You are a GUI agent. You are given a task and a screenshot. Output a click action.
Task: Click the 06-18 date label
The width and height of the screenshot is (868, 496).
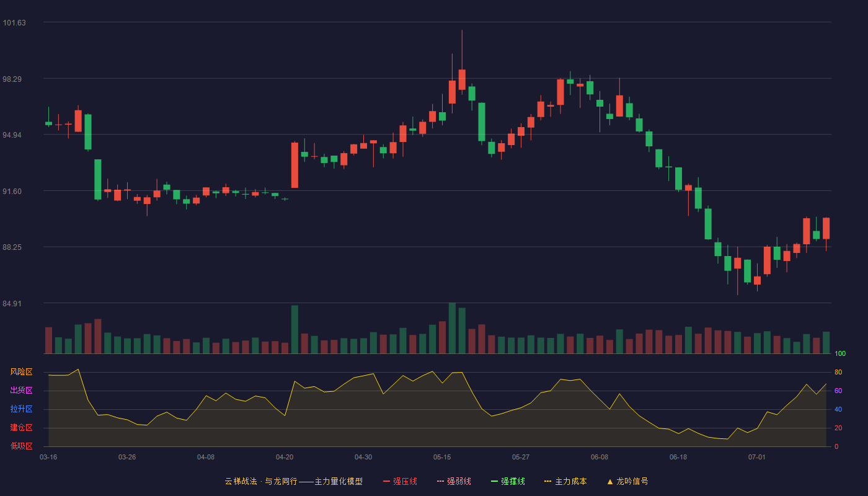tap(678, 457)
